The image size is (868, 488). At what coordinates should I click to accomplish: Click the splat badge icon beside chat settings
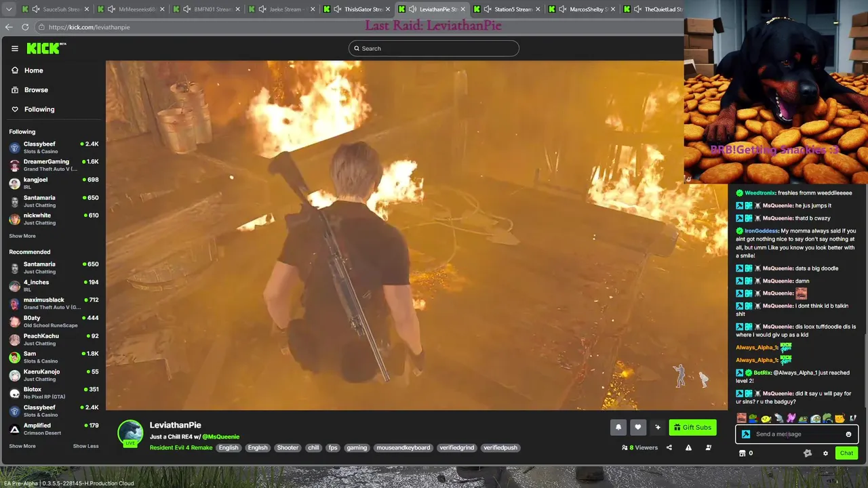[x=807, y=453]
